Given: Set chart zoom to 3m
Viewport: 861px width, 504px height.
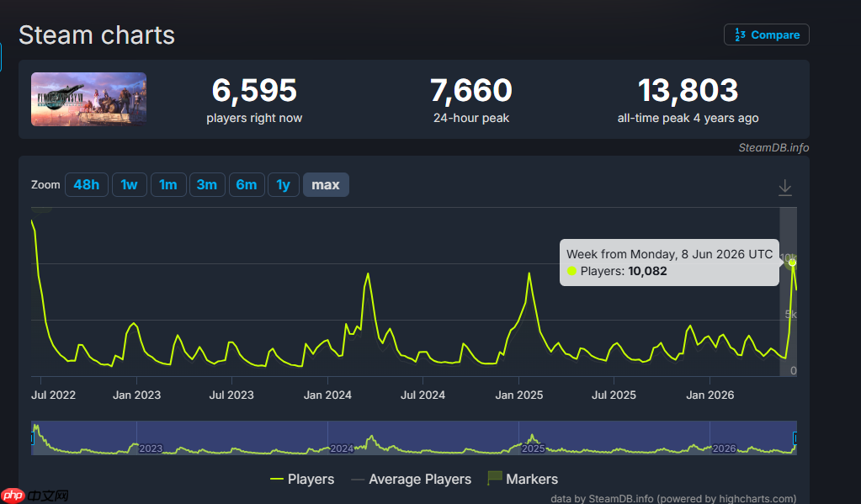Looking at the screenshot, I should pyautogui.click(x=207, y=184).
